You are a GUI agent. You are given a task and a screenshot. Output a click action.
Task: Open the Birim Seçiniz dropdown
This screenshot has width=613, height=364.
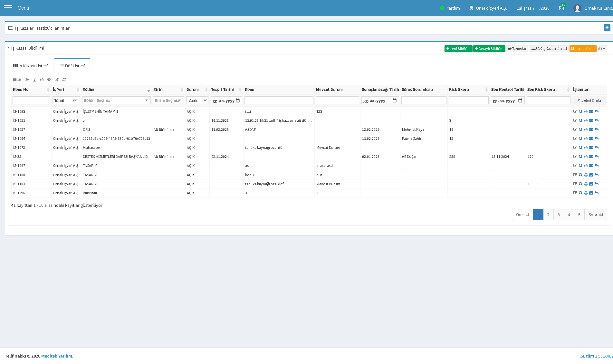click(x=168, y=101)
